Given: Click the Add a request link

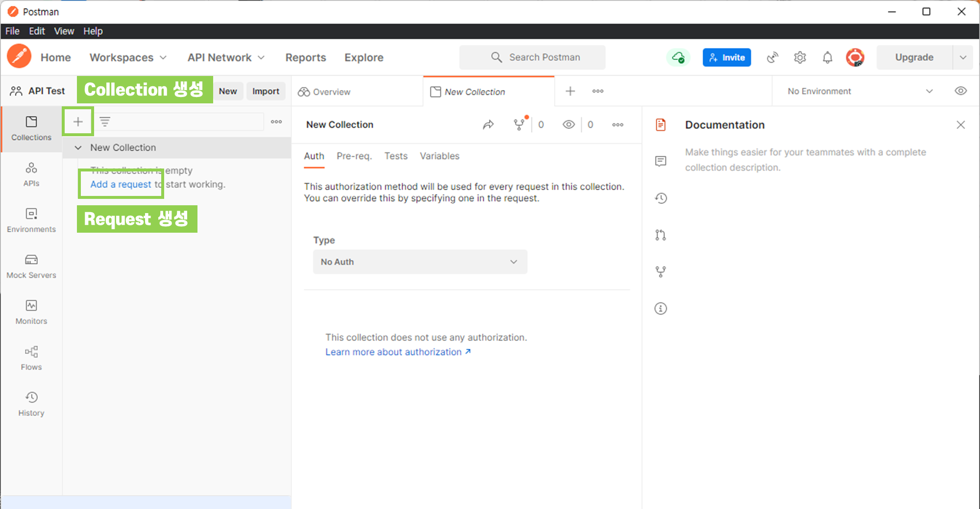Looking at the screenshot, I should 121,184.
